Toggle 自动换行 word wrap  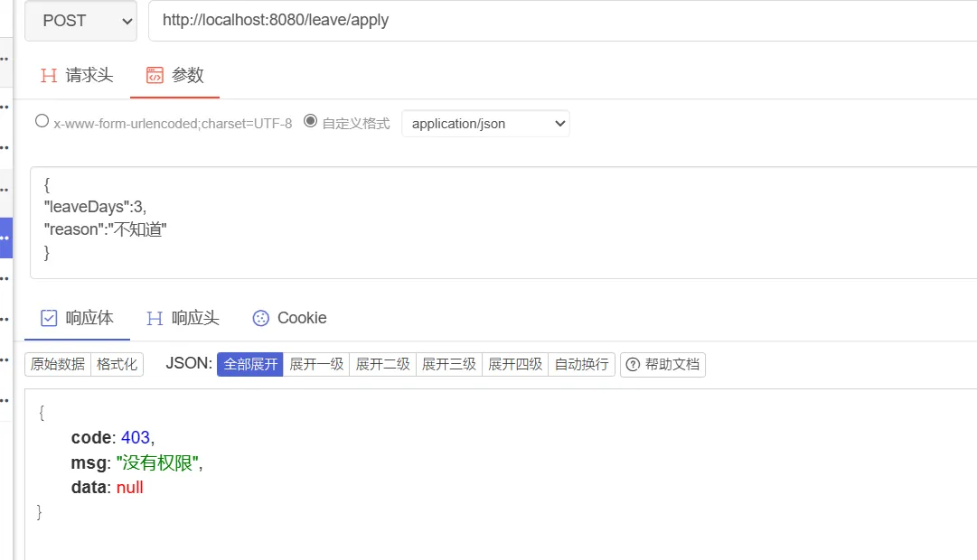tap(581, 365)
